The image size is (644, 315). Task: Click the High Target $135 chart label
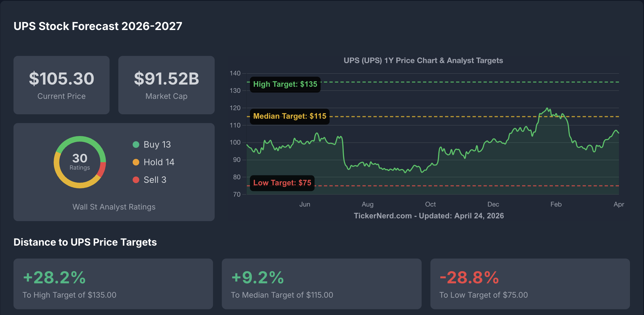click(x=285, y=84)
